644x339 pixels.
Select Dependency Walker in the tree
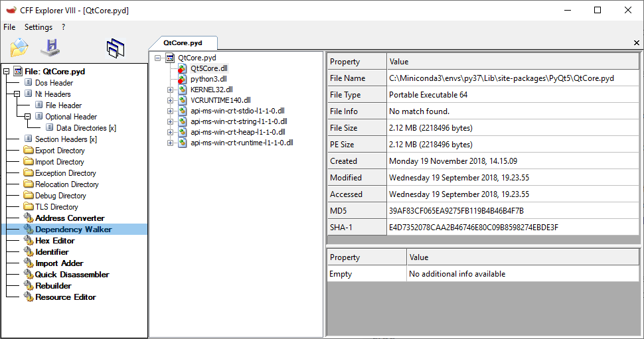click(74, 230)
